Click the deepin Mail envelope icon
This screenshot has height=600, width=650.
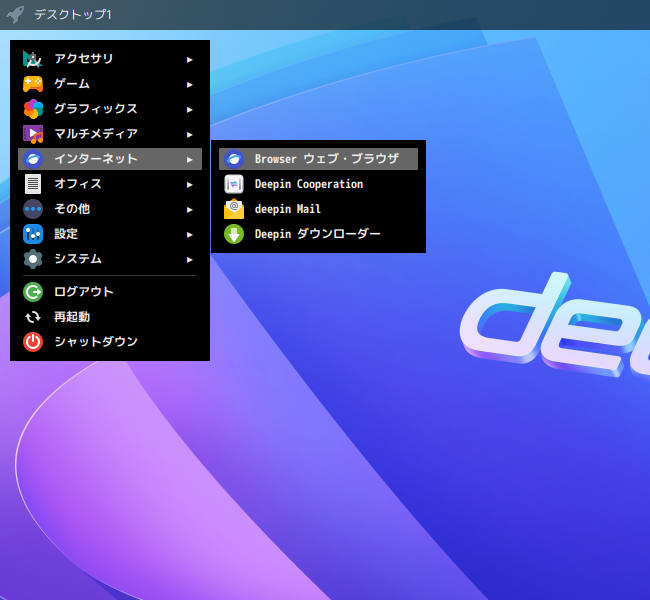[x=234, y=209]
